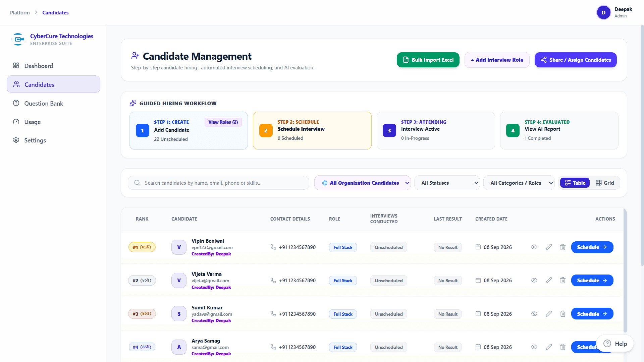
Task: Select Candidates in the sidebar
Action: pyautogui.click(x=53, y=84)
